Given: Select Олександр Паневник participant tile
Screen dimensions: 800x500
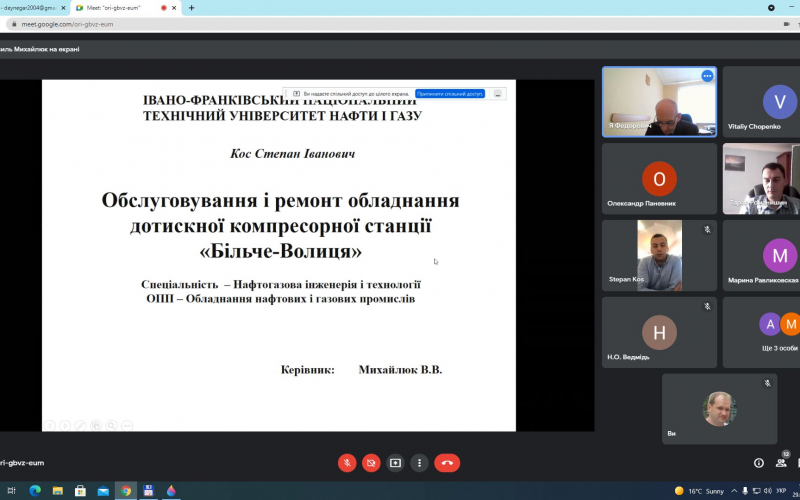Looking at the screenshot, I should point(659,179).
